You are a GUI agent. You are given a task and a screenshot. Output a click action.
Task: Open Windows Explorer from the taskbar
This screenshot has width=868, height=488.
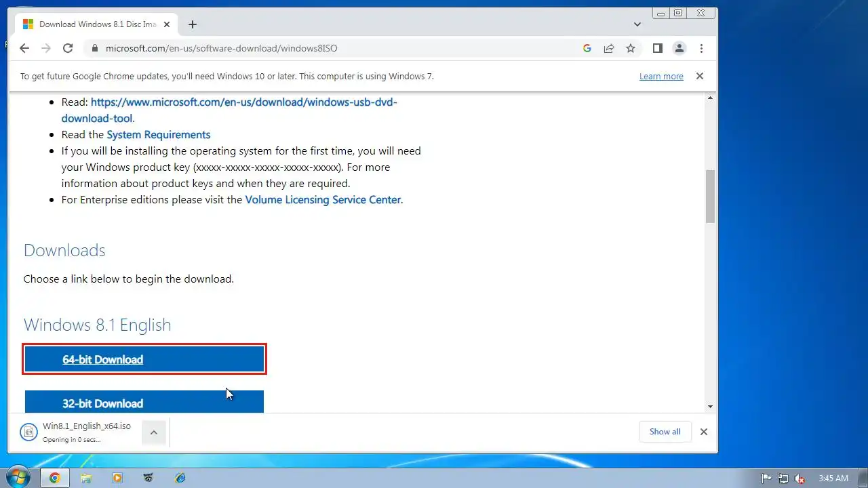pyautogui.click(x=86, y=478)
